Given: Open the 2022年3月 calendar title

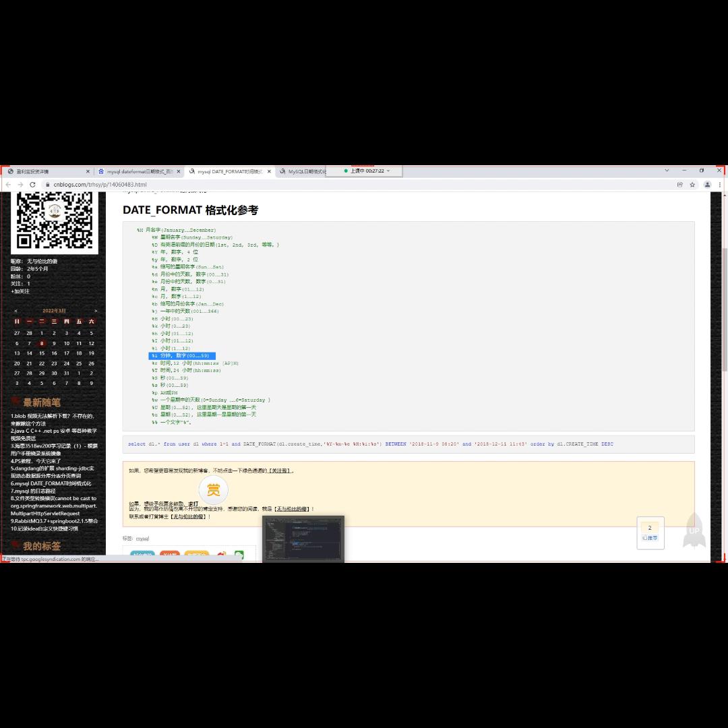Looking at the screenshot, I should [x=55, y=311].
